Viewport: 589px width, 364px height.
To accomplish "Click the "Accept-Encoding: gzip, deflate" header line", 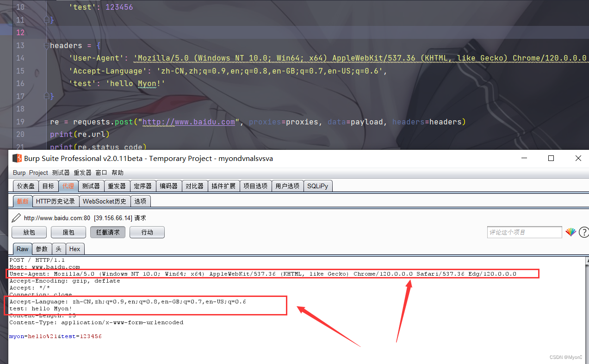I will (65, 281).
